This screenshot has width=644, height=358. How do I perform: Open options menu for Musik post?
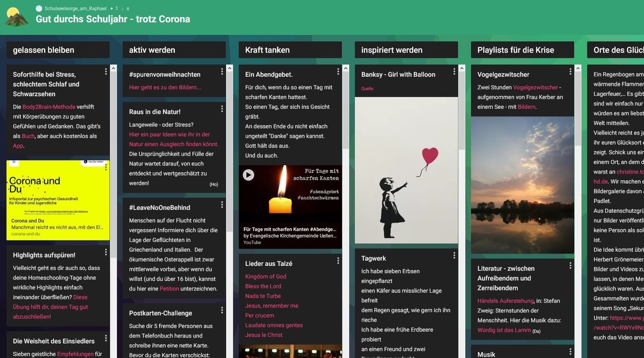click(x=570, y=352)
